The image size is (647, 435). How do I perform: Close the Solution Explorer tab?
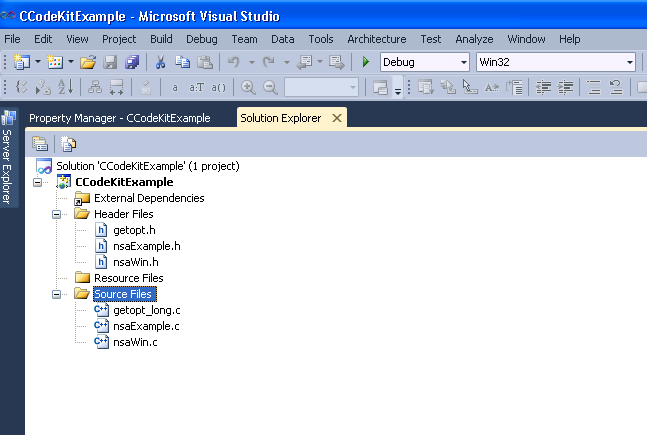pos(337,118)
